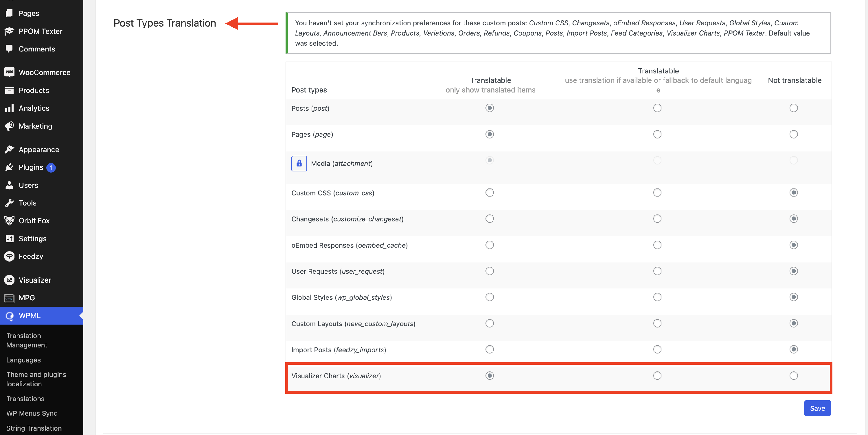Screen dimensions: 868x435
Task: Click the Media attachment lock icon
Action: [x=299, y=164]
